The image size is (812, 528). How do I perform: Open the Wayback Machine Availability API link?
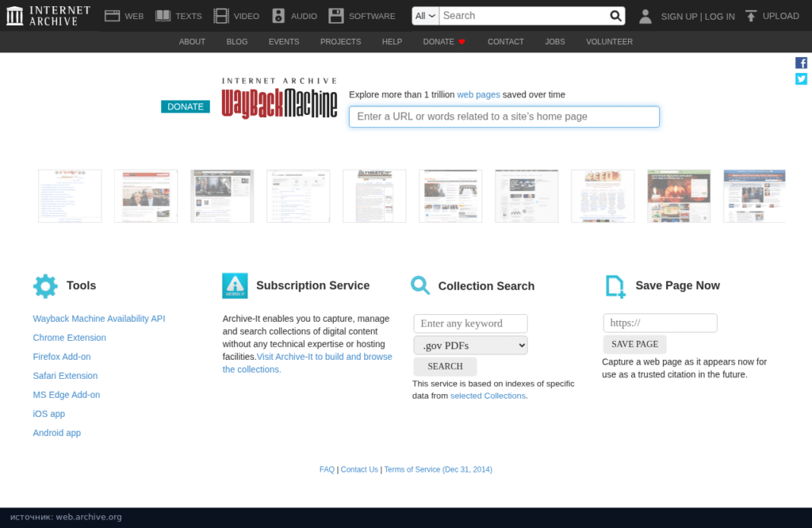99,319
